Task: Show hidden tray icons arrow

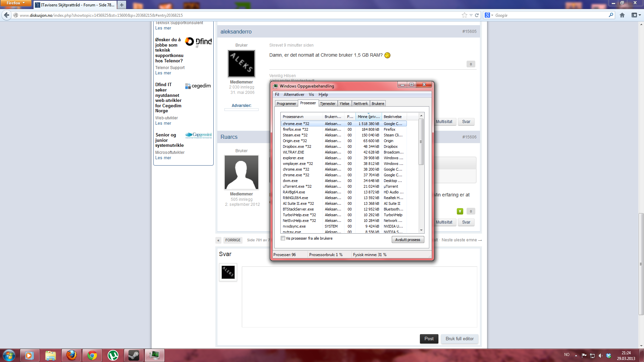Action: [x=576, y=355]
